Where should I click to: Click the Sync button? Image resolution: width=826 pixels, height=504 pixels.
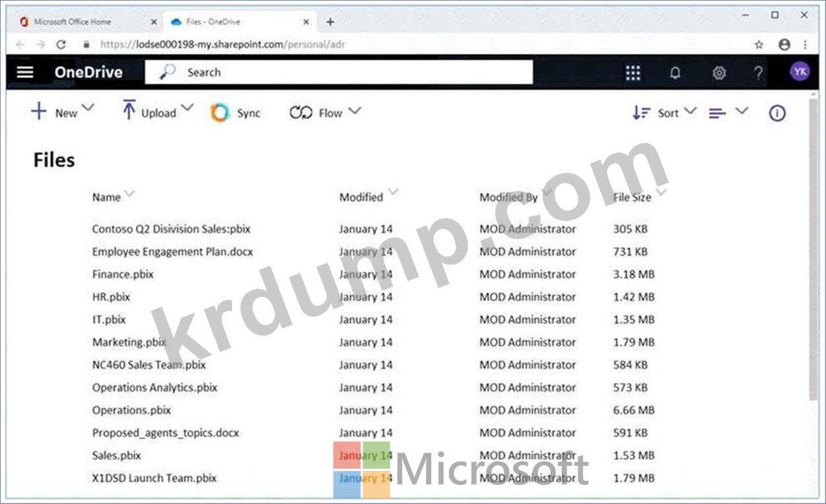(x=236, y=113)
